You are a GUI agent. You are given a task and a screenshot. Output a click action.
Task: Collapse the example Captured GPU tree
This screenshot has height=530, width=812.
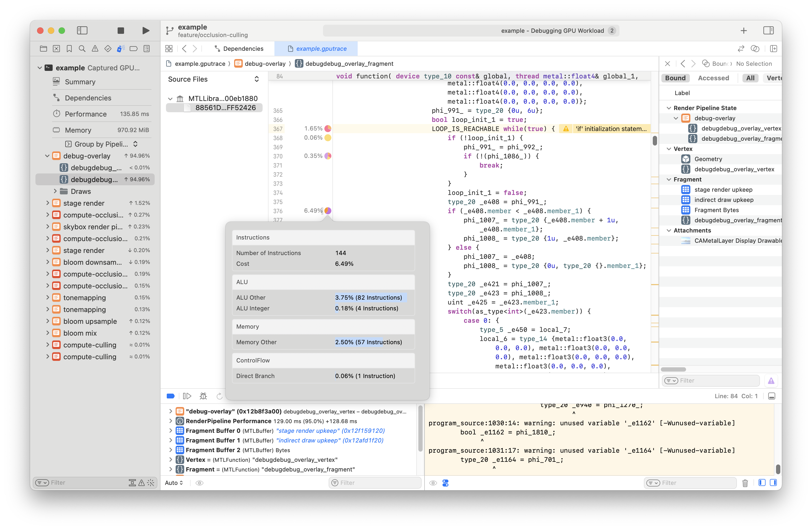(x=39, y=68)
